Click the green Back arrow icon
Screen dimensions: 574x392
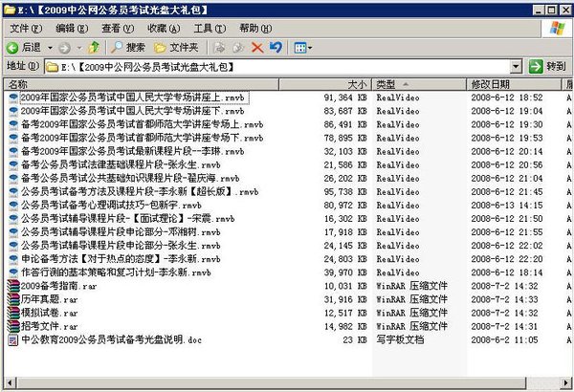tap(12, 48)
